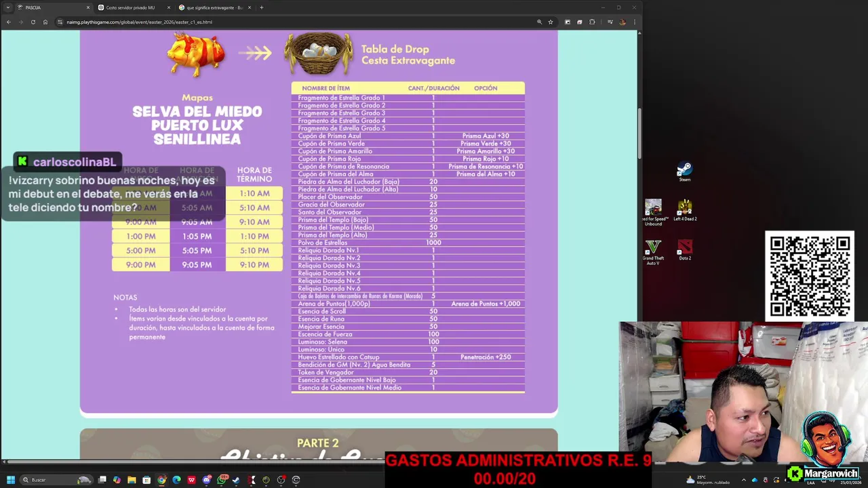Image resolution: width=868 pixels, height=488 pixels.
Task: Open Microsoft Store from the taskbar
Action: (x=146, y=480)
